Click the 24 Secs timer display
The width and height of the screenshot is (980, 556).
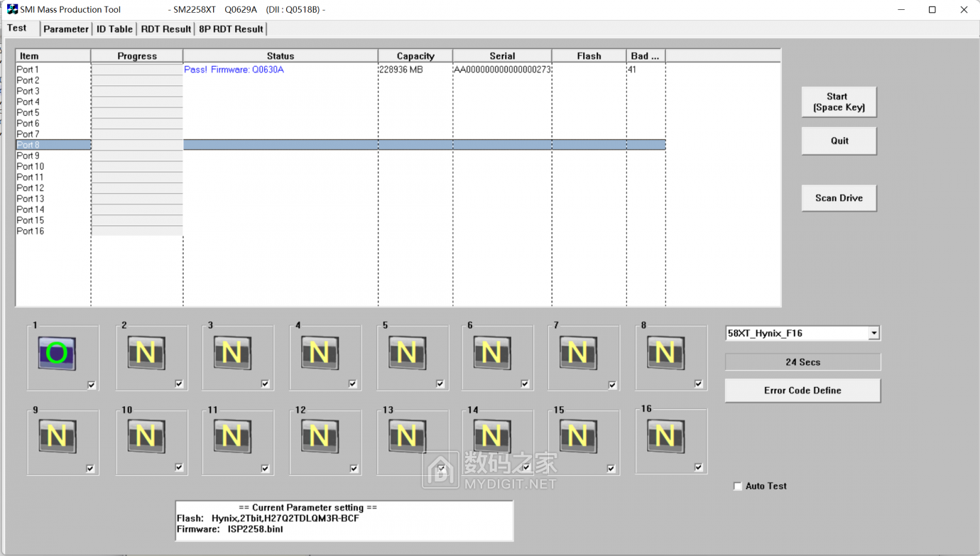coord(802,362)
